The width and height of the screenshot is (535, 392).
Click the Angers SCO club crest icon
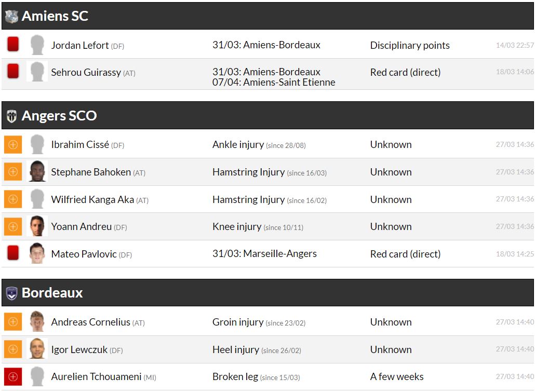coord(11,116)
